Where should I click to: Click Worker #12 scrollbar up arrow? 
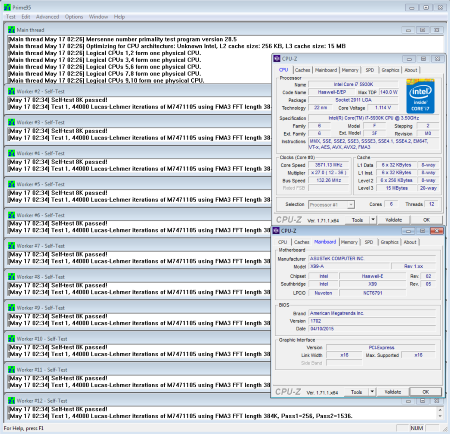tap(440, 410)
